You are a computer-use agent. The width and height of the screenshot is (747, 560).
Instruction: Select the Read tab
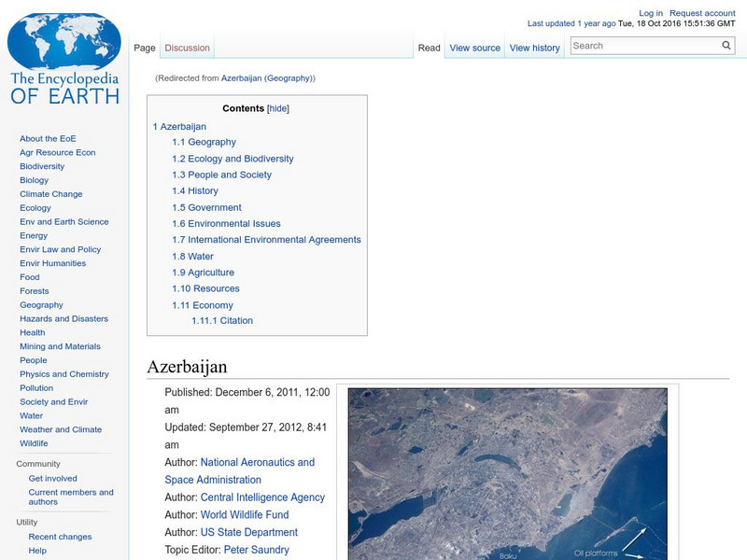pos(429,47)
